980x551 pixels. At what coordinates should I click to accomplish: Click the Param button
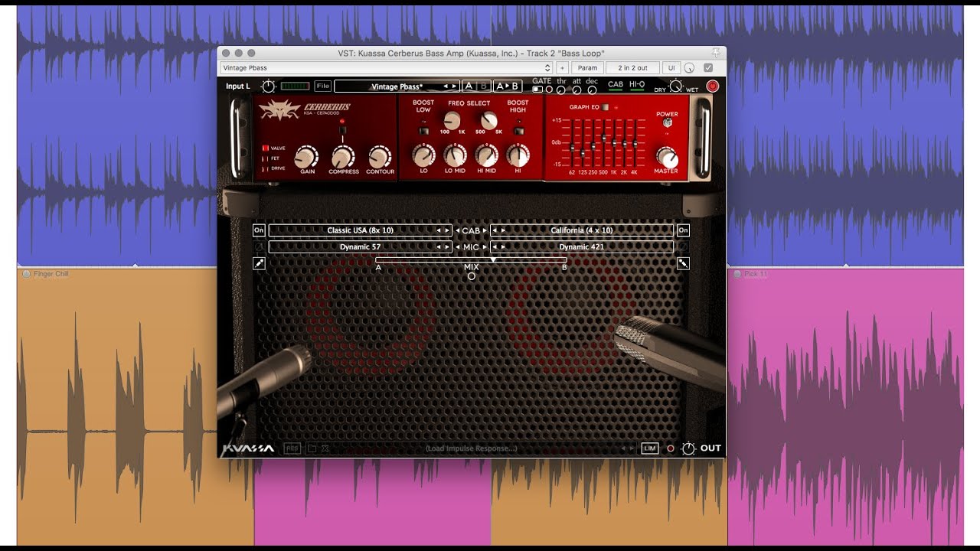(x=587, y=68)
